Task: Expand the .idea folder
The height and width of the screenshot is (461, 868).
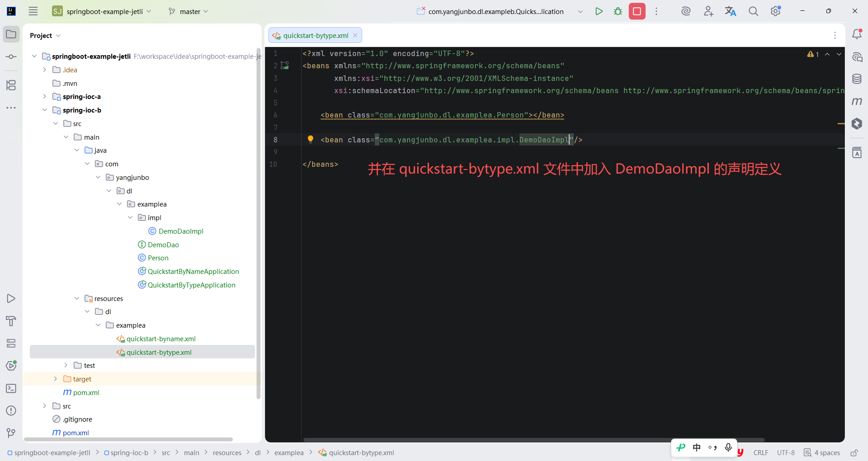Action: point(44,70)
